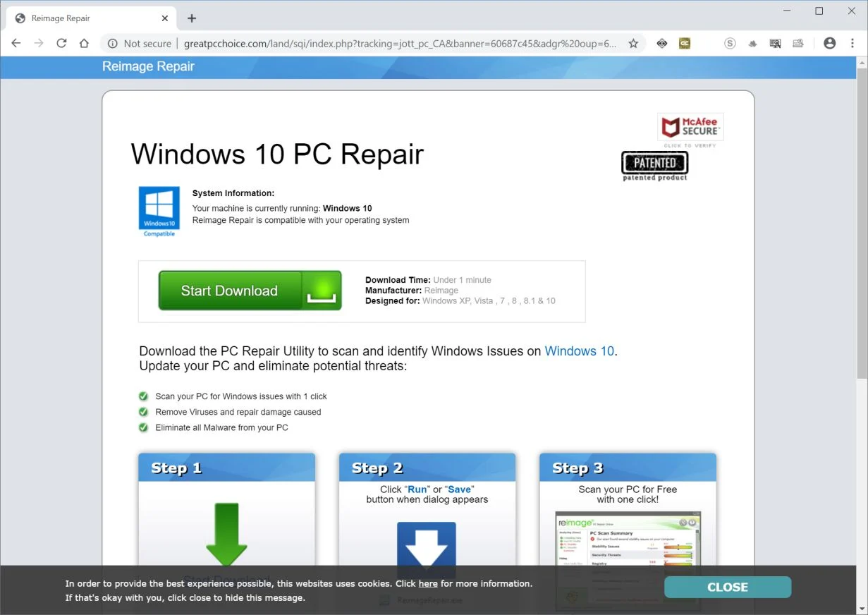Image resolution: width=868 pixels, height=615 pixels.
Task: Click the 'Windows 10 PC Repair' heading
Action: pyautogui.click(x=277, y=154)
